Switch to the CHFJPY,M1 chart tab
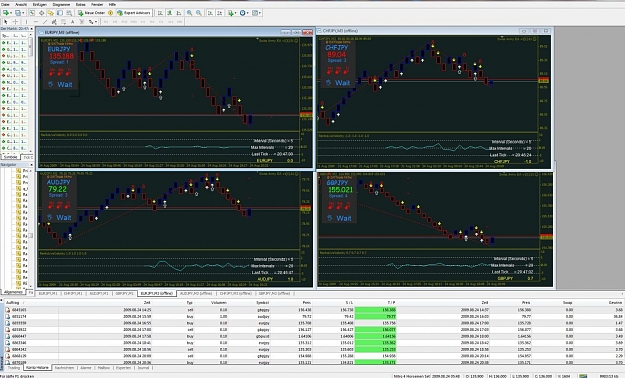This screenshot has height=378, width=625. 73,293
